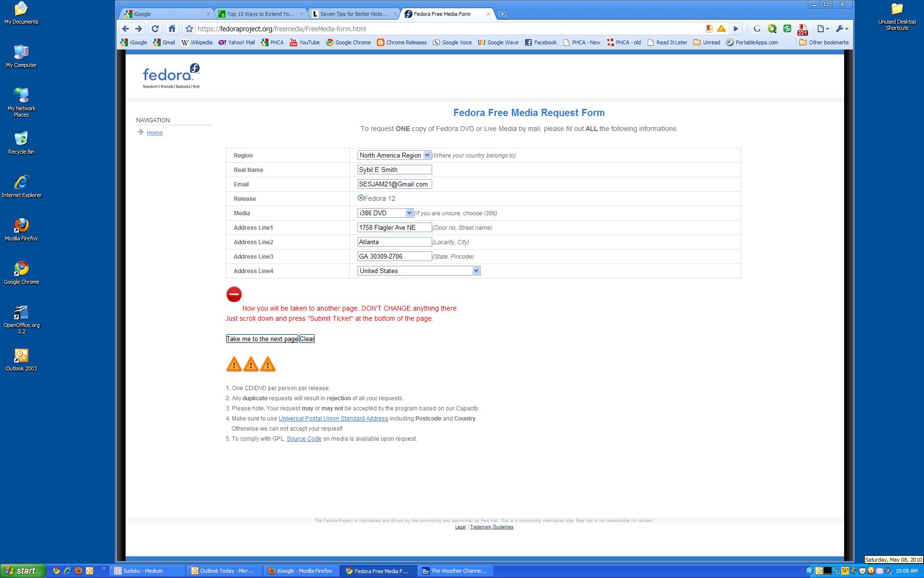Open the Google G extension icon

pos(757,29)
